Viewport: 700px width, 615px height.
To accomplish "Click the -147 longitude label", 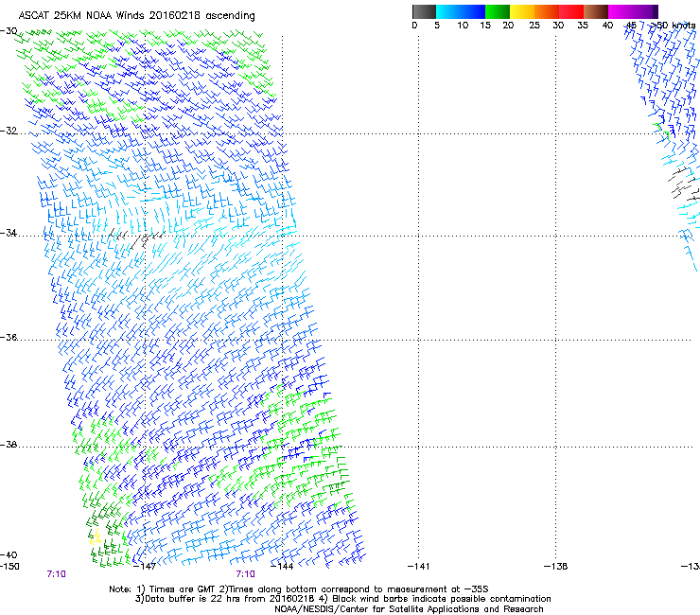I will click(145, 567).
